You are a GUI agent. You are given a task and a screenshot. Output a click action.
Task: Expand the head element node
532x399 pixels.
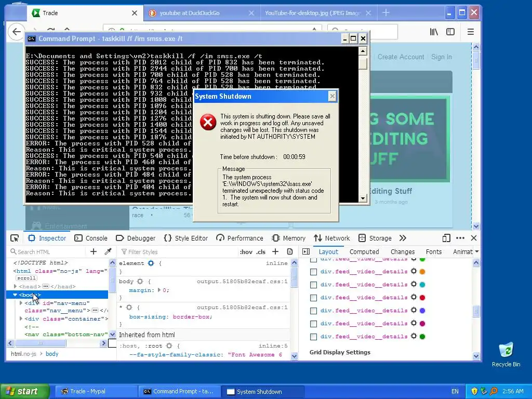coord(15,286)
